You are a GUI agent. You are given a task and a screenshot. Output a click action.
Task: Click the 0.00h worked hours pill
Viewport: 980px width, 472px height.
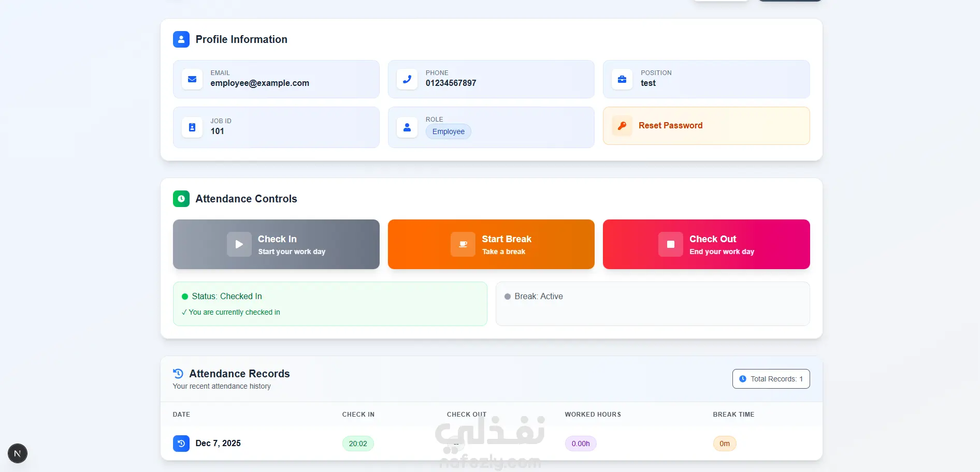581,444
